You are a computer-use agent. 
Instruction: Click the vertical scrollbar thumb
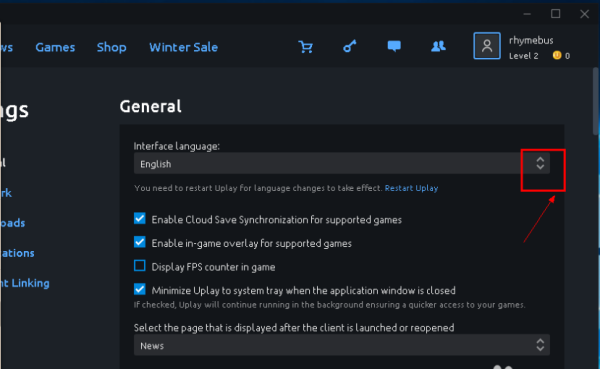tap(596, 101)
